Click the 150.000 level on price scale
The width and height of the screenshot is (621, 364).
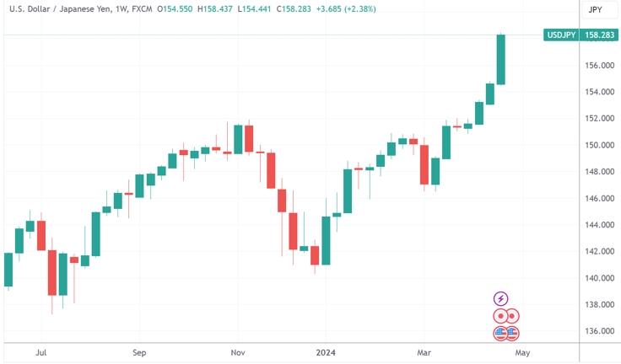click(598, 145)
